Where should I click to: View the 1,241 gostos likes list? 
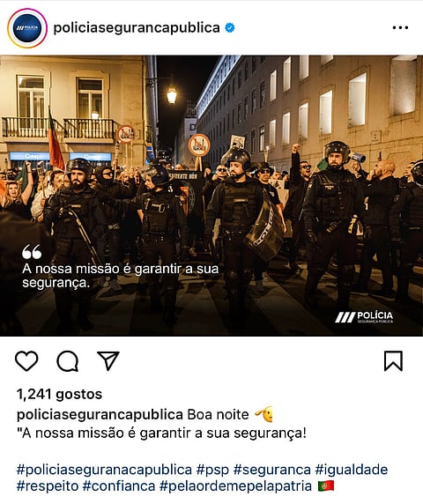click(x=59, y=394)
